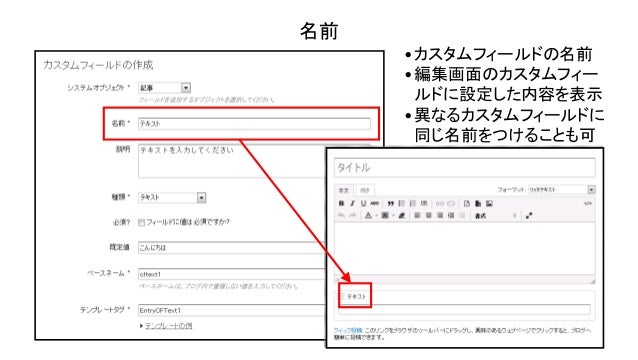Click the 既定値 default value field
Viewport: 638px width, 360px height.
pyautogui.click(x=232, y=248)
